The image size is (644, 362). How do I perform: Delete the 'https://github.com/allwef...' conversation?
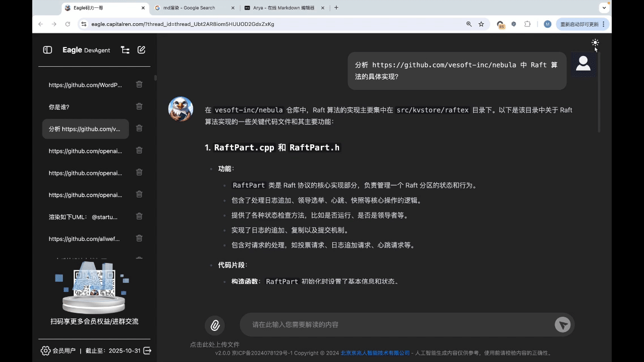pyautogui.click(x=139, y=238)
